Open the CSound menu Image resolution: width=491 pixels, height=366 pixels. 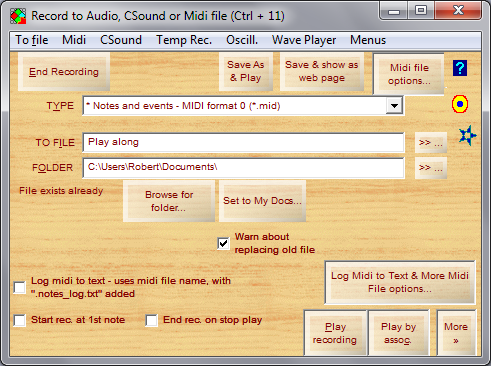(121, 40)
